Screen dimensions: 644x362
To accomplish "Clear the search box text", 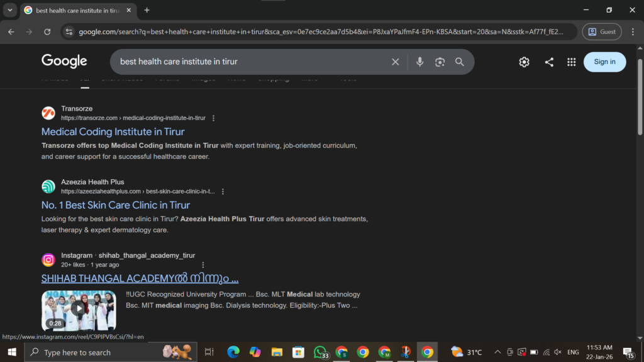I will [395, 62].
